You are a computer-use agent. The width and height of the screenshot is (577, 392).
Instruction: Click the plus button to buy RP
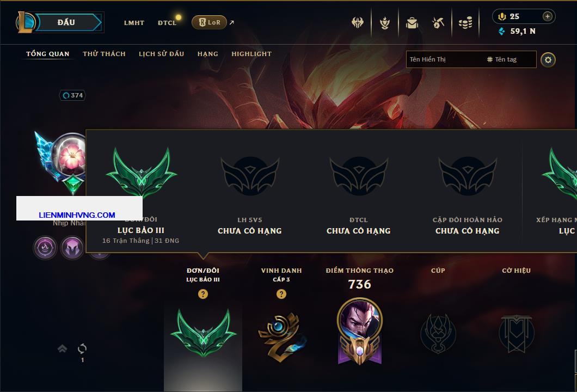coord(548,16)
